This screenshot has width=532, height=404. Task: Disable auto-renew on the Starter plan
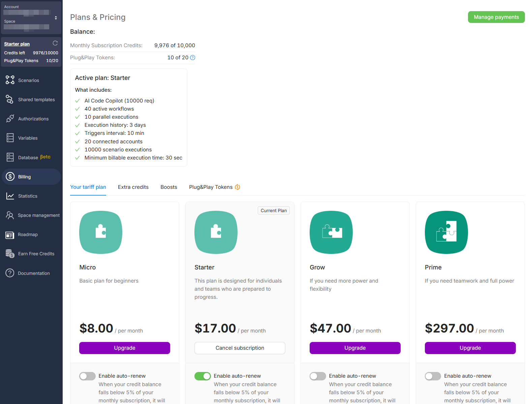click(202, 376)
